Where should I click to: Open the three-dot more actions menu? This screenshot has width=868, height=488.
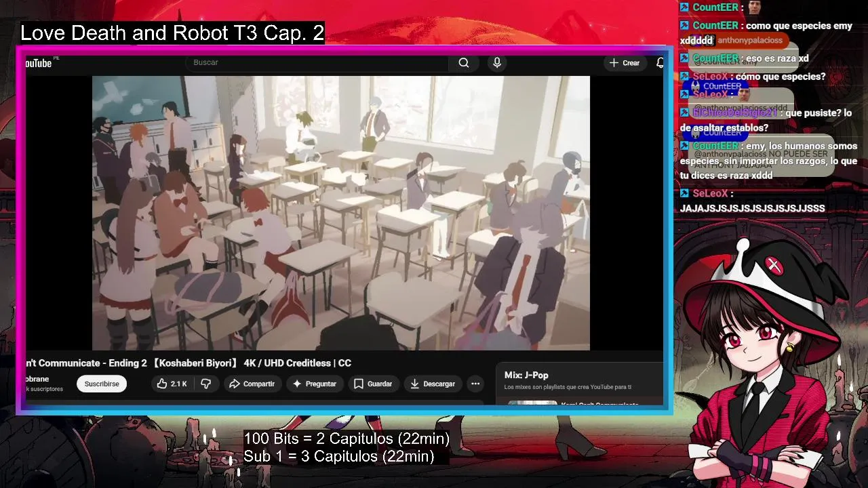coord(475,384)
